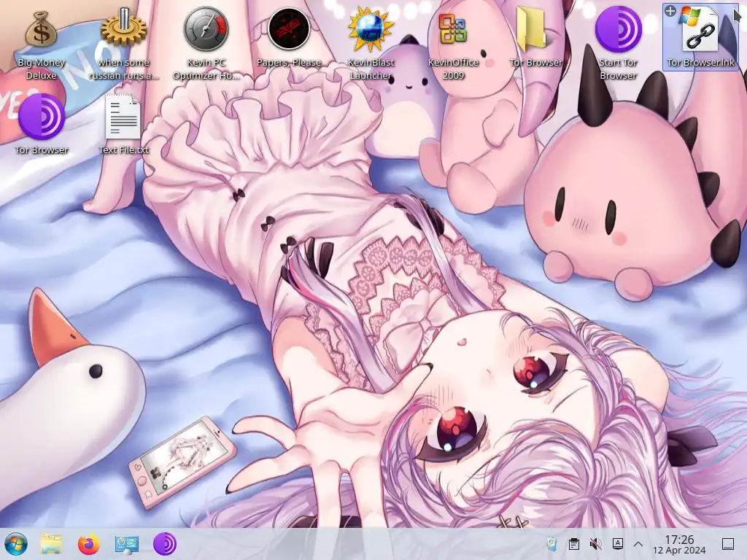
Task: Click the '12 Apr 2024' date text
Action: pyautogui.click(x=679, y=550)
